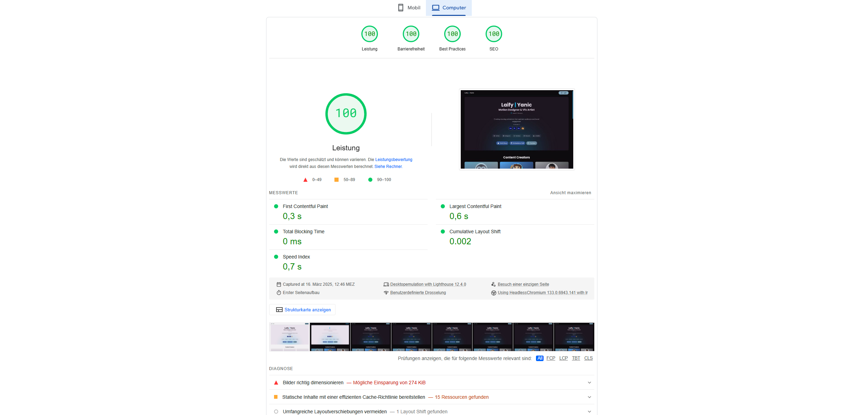The image size is (868, 415).
Task: Click the network icon beside Benutzerdefinierte Drosselung
Action: [x=386, y=293]
